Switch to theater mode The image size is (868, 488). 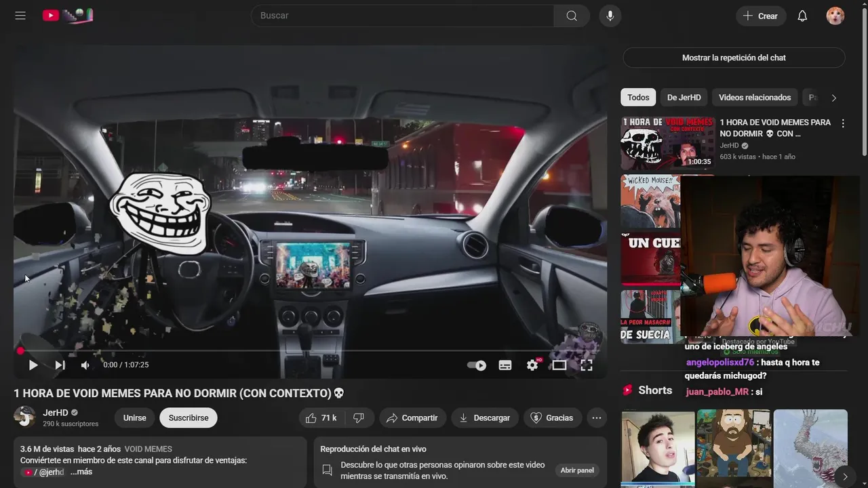point(559,365)
